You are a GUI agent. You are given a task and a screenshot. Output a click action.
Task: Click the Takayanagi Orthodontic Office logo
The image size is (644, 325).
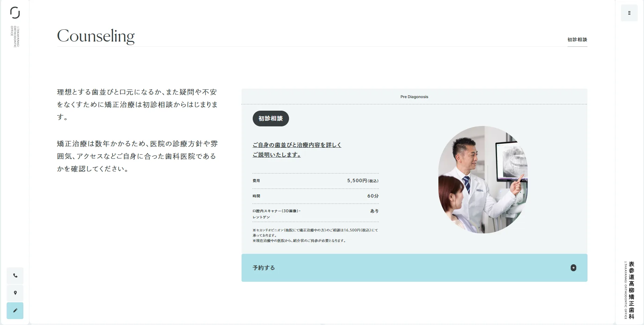pos(15,27)
